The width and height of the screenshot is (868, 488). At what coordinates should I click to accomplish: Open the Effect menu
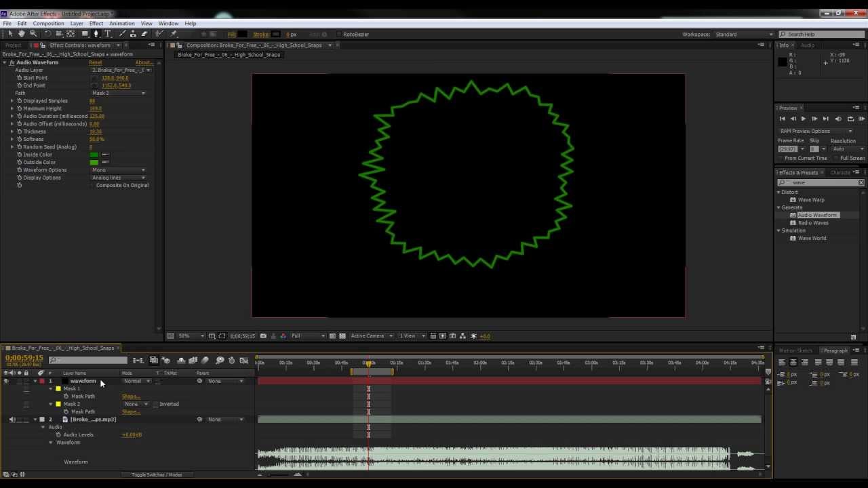pos(96,24)
